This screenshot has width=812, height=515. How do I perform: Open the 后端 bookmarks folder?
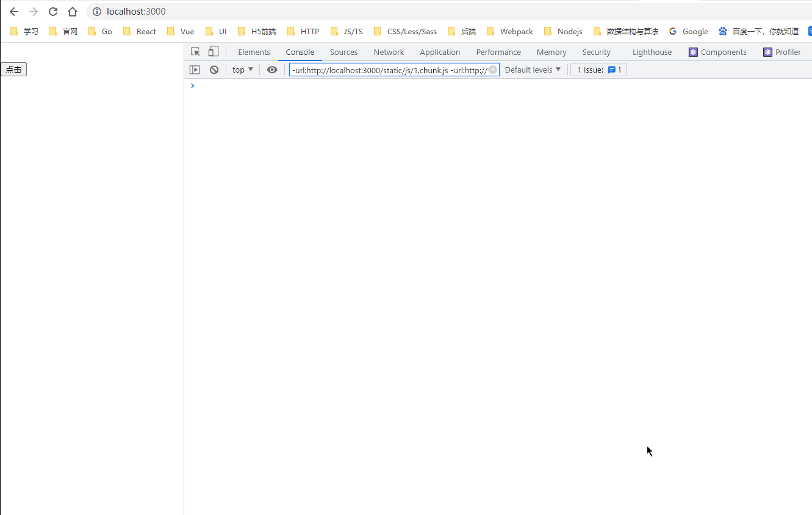point(462,31)
